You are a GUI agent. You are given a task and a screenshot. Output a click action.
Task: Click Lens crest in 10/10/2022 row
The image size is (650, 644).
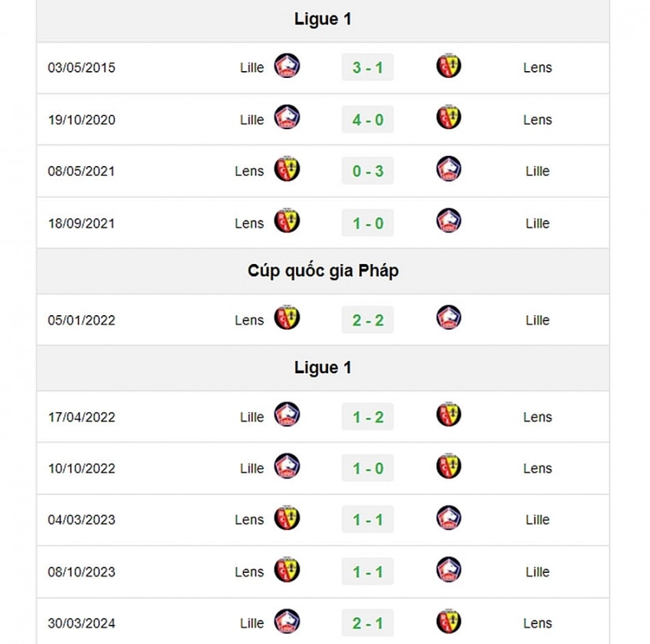tap(449, 466)
